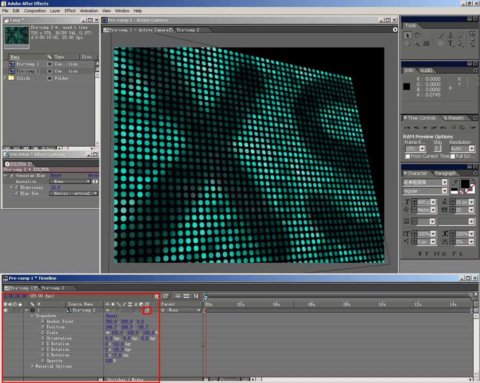Enable Full Screen checkbox

pyautogui.click(x=453, y=156)
